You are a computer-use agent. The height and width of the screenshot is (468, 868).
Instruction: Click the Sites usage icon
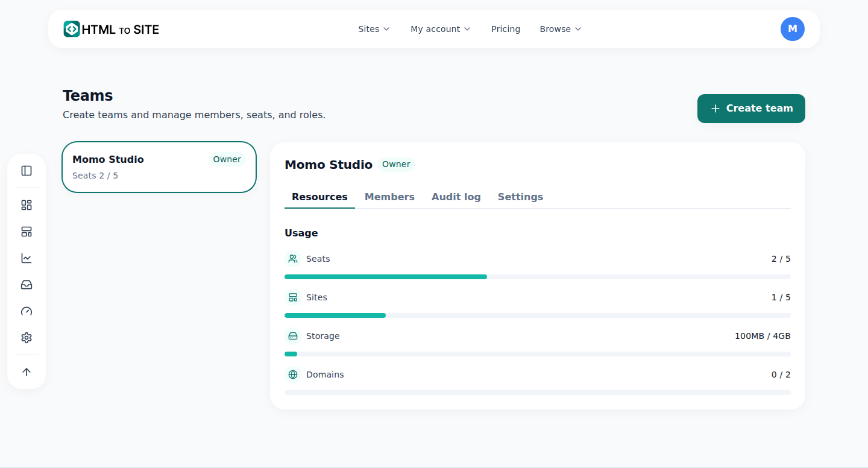(x=293, y=297)
